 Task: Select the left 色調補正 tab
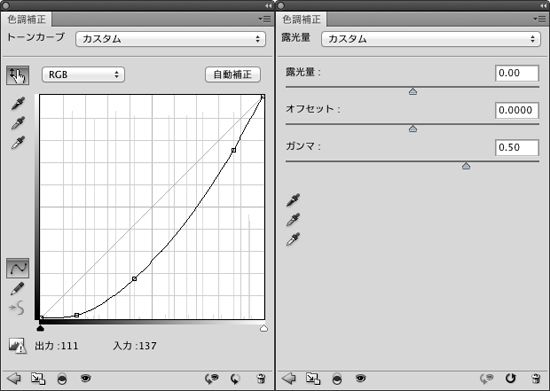(x=27, y=19)
